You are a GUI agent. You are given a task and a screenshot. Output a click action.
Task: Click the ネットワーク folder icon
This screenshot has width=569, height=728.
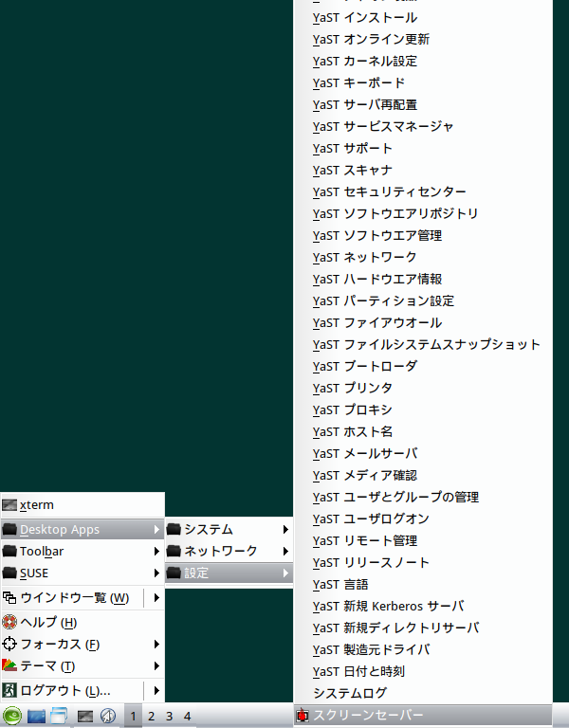tap(174, 551)
